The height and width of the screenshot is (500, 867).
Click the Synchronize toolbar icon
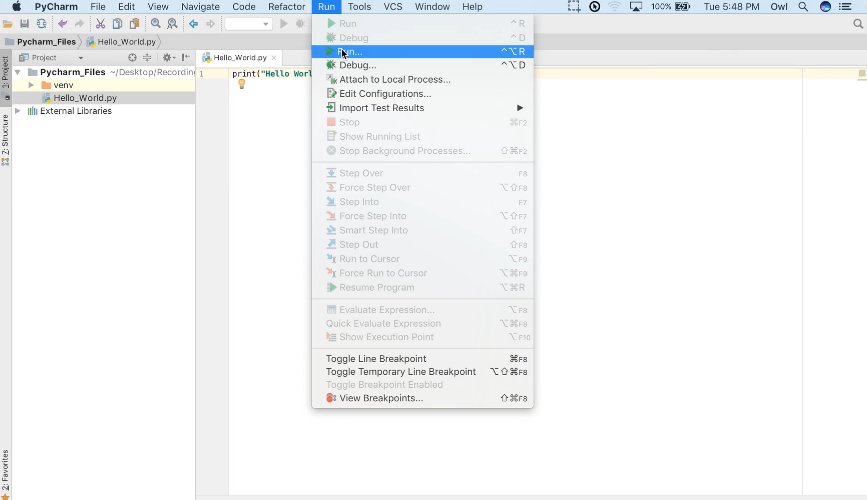click(41, 24)
